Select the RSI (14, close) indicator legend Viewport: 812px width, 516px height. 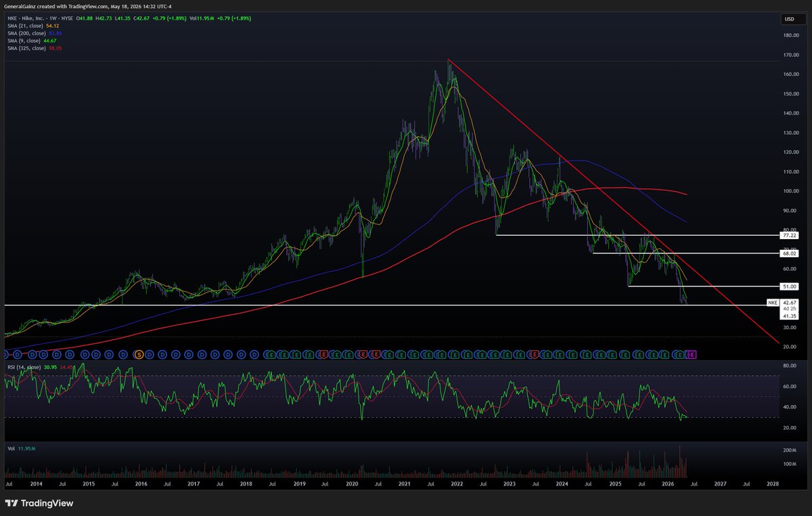tap(39, 366)
